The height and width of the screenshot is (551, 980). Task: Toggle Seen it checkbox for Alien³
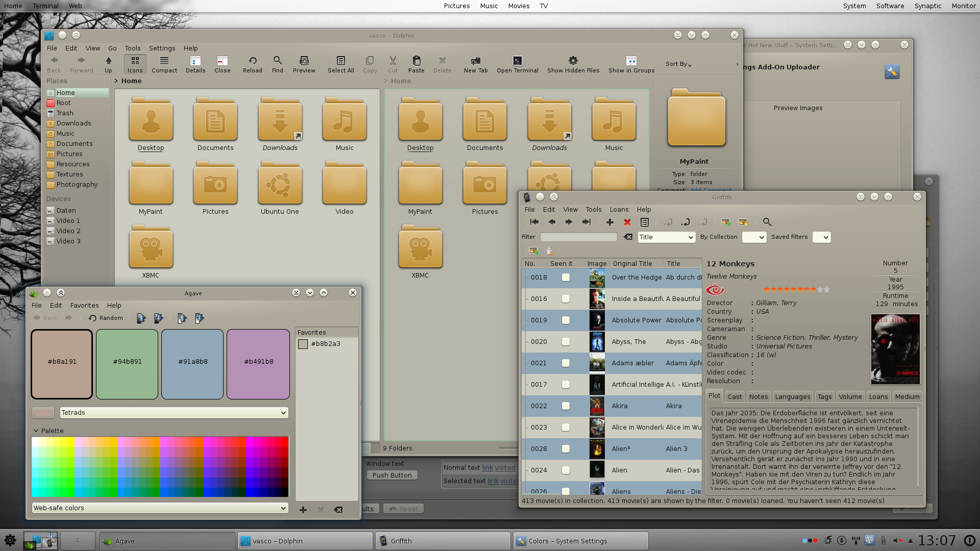566,449
